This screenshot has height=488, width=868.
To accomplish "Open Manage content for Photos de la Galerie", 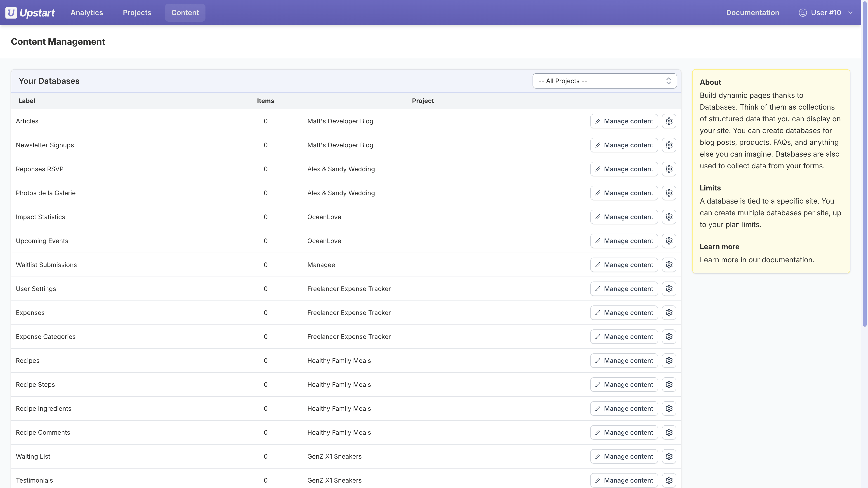I will (624, 193).
